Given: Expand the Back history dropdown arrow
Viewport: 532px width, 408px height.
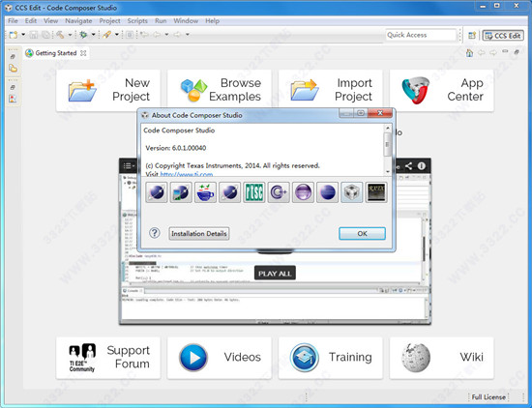Looking at the screenshot, I should pos(166,35).
